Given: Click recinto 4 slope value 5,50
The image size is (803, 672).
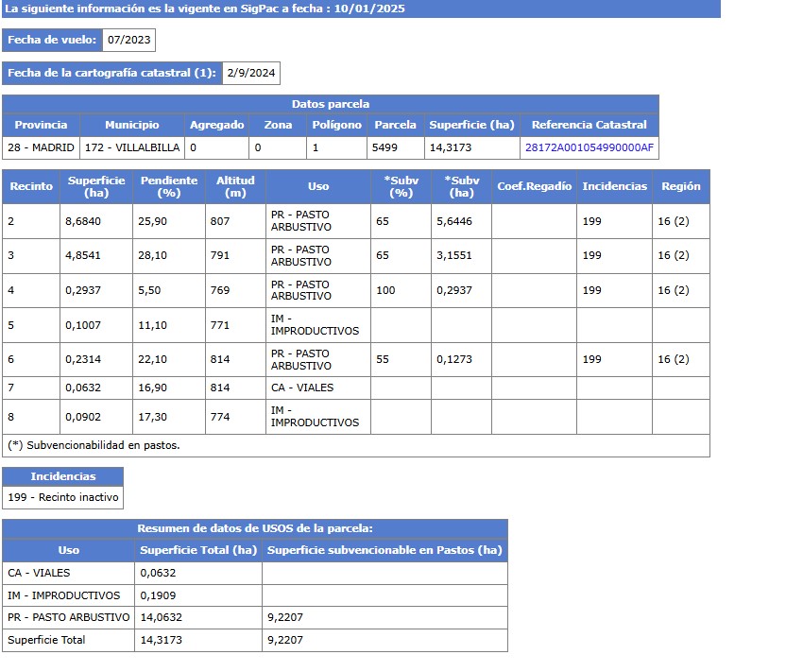Looking at the screenshot, I should pos(149,290).
